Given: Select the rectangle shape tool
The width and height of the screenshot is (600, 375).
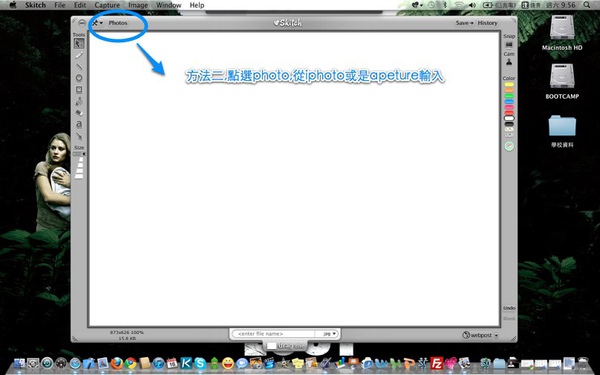Looking at the screenshot, I should [79, 90].
